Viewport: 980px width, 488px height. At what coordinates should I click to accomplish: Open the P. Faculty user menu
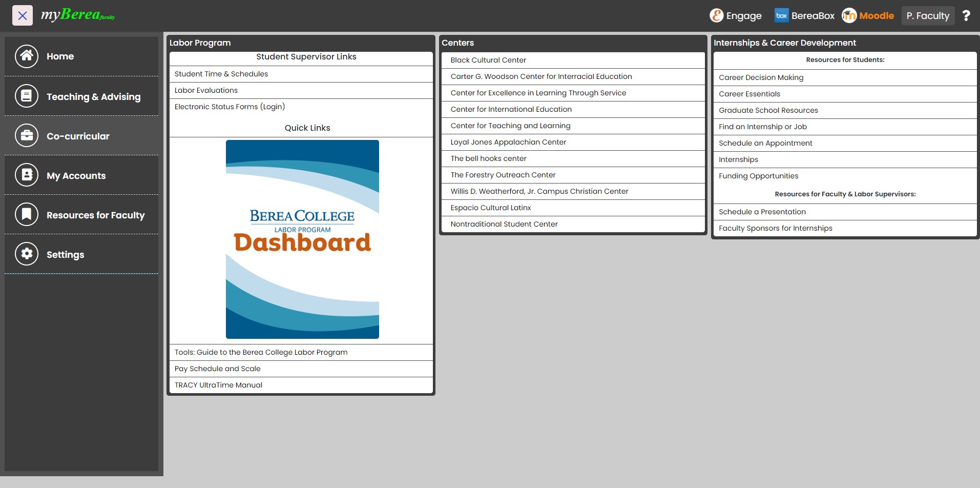[927, 16]
